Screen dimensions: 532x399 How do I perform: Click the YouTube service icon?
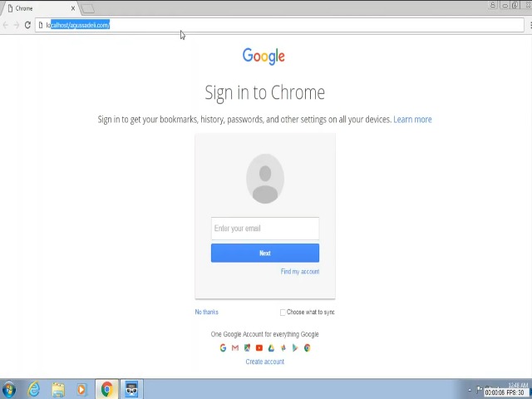(x=259, y=347)
